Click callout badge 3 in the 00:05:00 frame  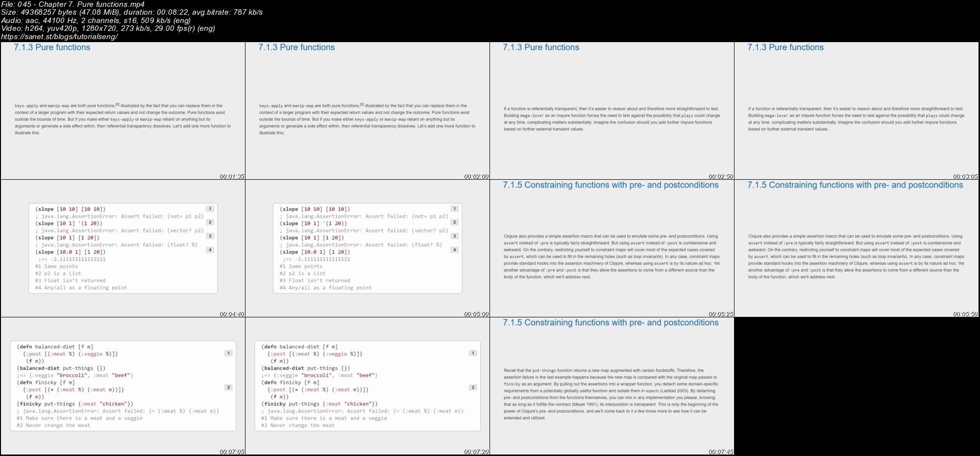pos(455,236)
